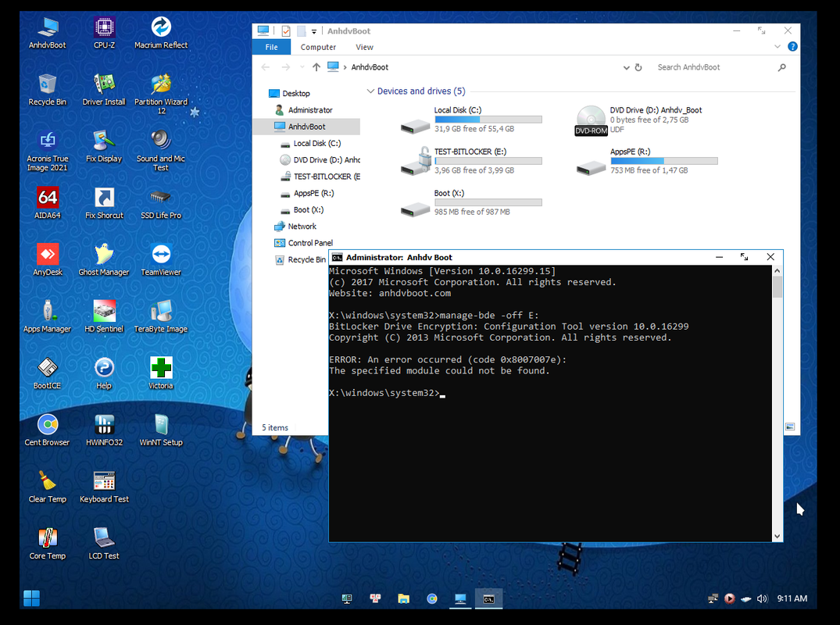
Task: Open the Help desktop icon
Action: [x=104, y=373]
